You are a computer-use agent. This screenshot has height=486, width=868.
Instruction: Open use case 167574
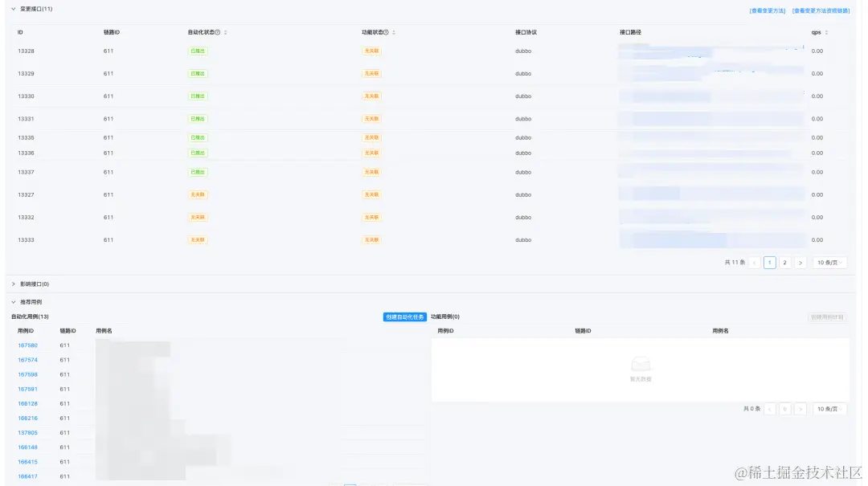pos(27,360)
